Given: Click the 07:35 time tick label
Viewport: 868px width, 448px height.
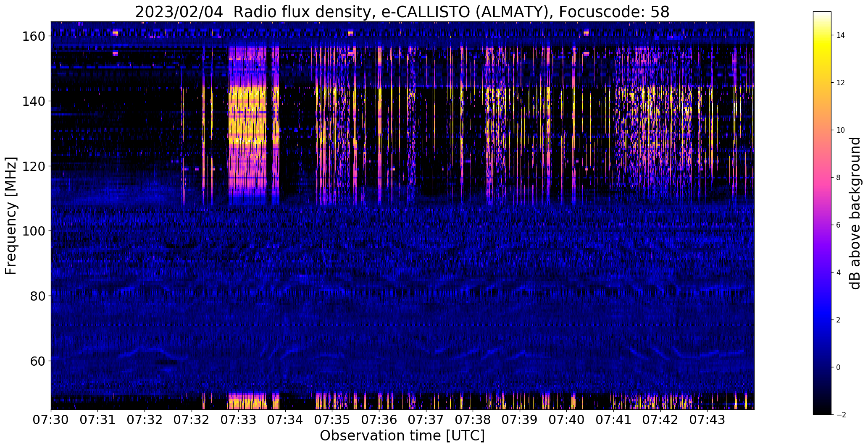Looking at the screenshot, I should (x=332, y=419).
